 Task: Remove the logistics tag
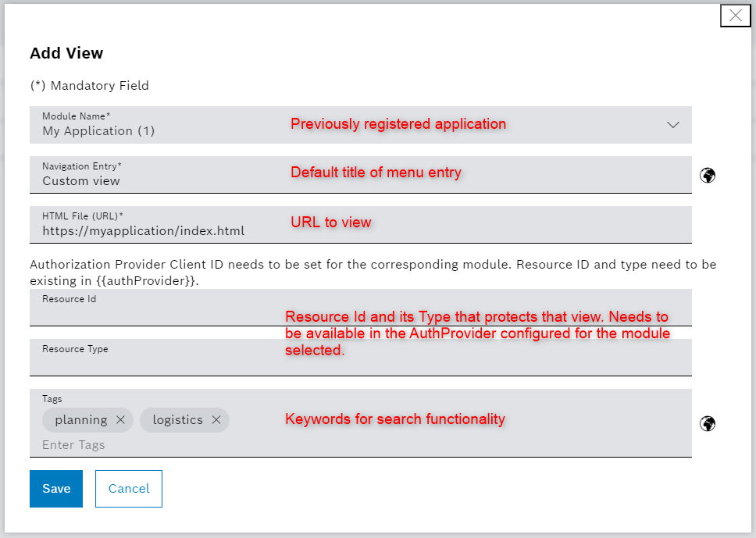click(216, 420)
